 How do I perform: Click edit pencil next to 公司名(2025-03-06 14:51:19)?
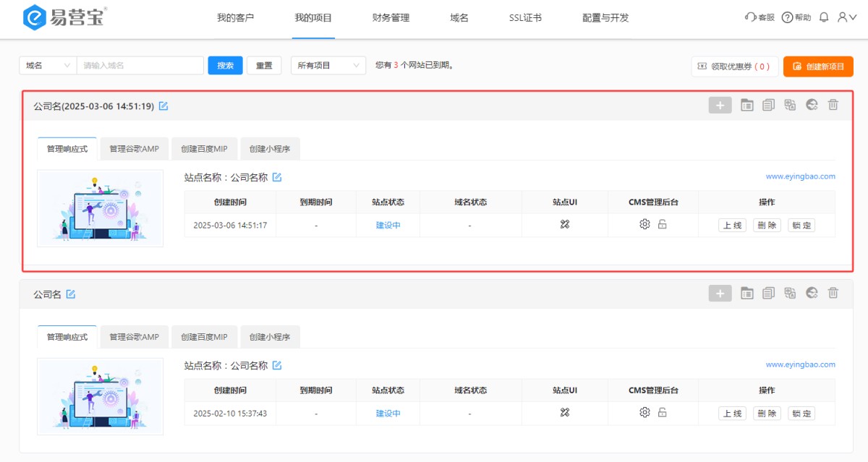point(163,106)
